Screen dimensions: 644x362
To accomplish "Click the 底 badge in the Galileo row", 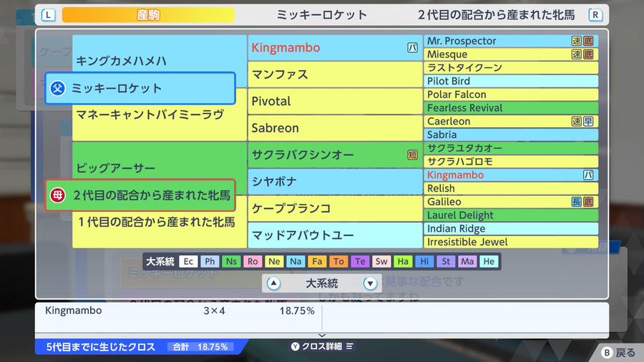I will (588, 202).
